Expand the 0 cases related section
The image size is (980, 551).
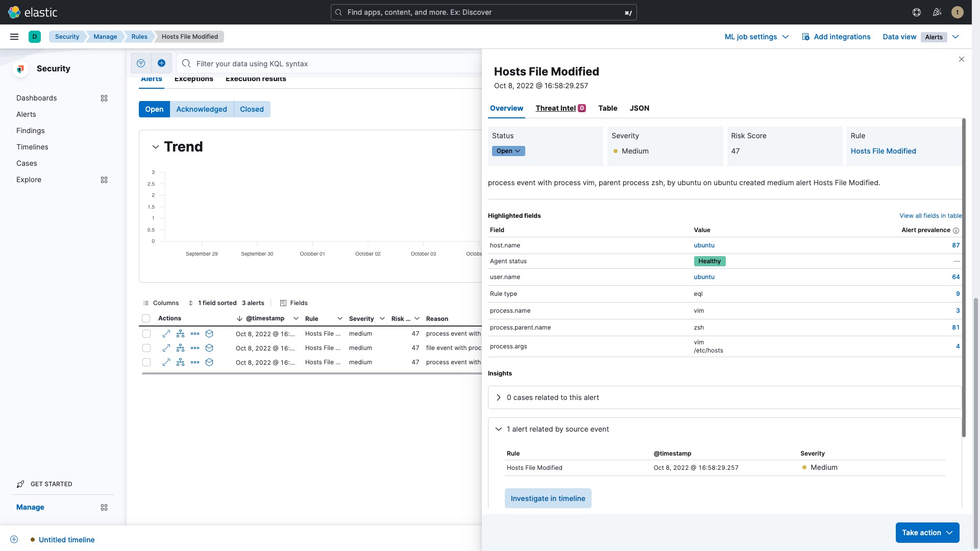click(499, 397)
